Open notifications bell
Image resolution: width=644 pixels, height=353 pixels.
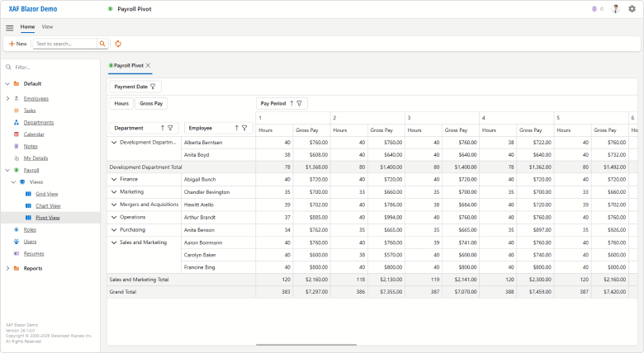pyautogui.click(x=594, y=8)
